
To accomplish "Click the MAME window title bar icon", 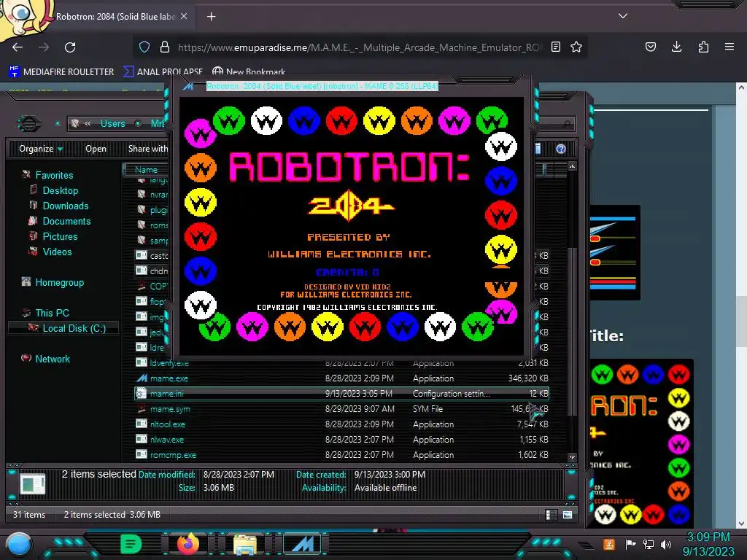I will pyautogui.click(x=188, y=86).
